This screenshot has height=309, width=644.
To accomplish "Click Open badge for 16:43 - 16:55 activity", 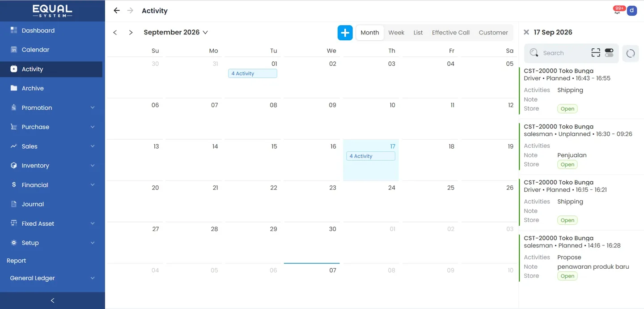I will 568,109.
